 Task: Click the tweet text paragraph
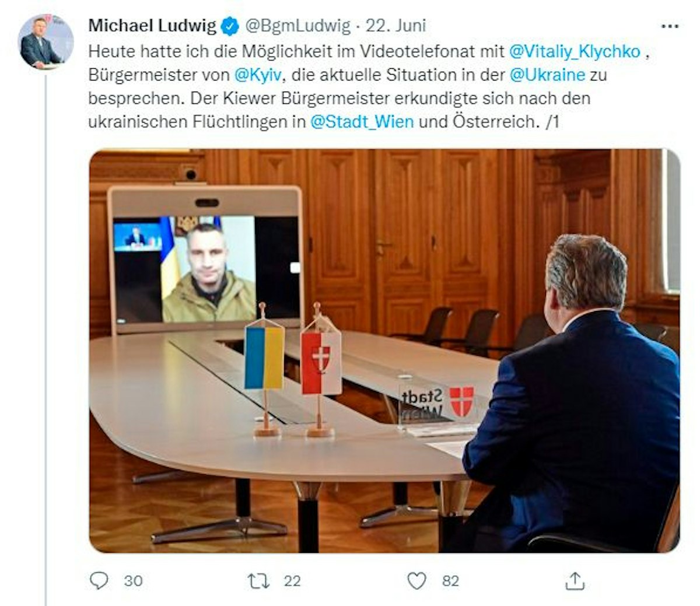click(x=369, y=86)
